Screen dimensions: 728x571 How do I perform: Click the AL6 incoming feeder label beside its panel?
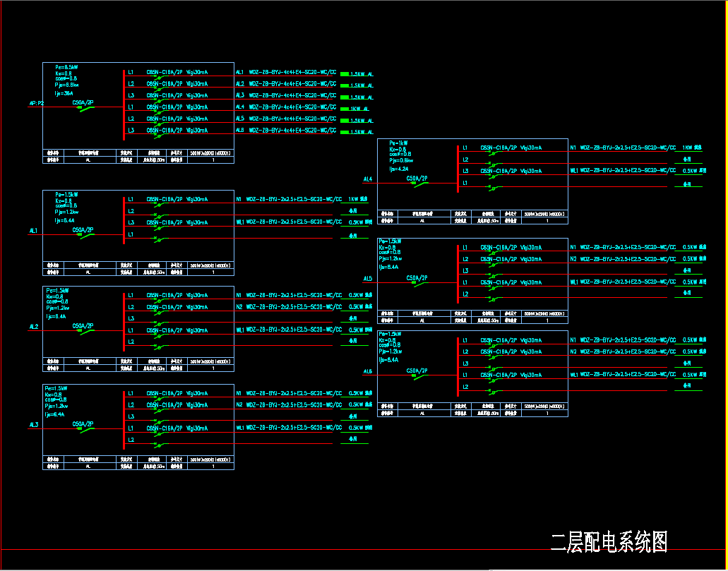coord(367,371)
